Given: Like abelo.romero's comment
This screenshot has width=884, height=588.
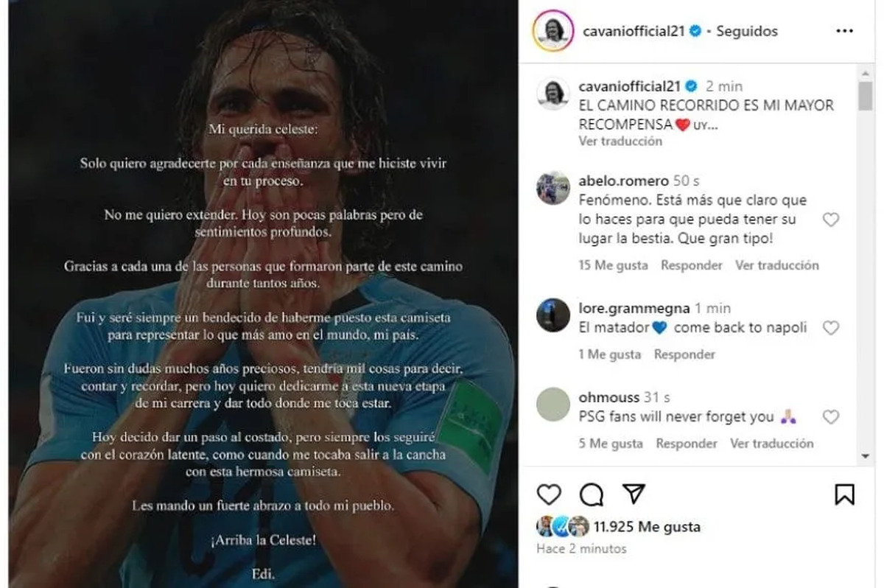Looking at the screenshot, I should tap(830, 220).
